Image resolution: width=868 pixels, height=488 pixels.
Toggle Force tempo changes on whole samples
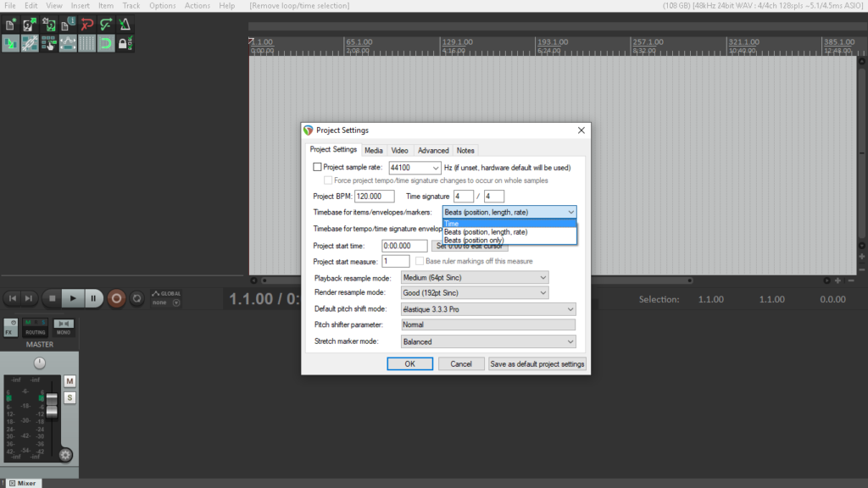328,180
